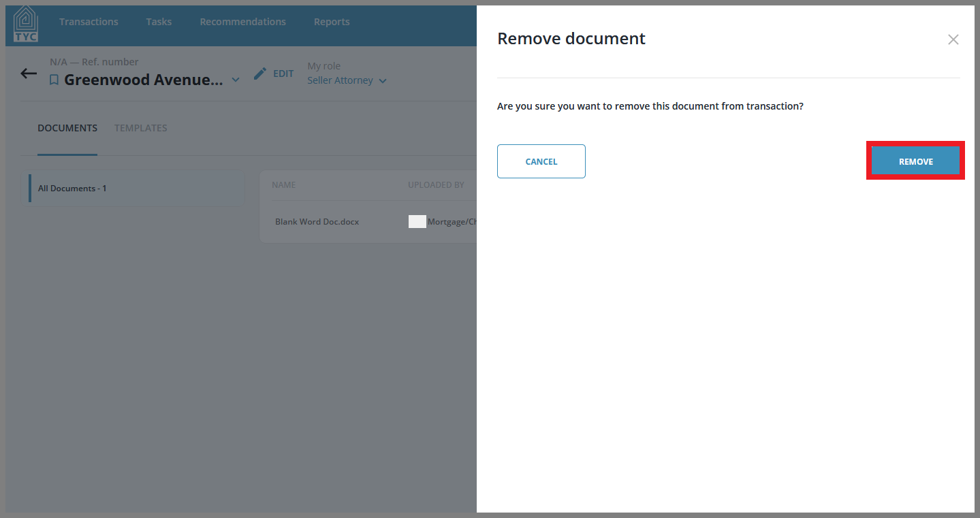This screenshot has width=980, height=518.
Task: Click the TYC house logo
Action: coord(26,24)
